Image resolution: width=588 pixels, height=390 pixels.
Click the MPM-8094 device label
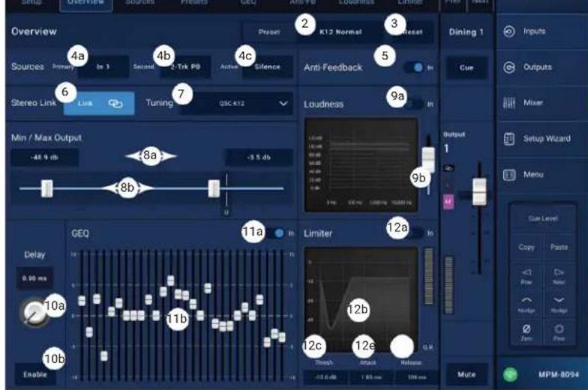pyautogui.click(x=558, y=374)
